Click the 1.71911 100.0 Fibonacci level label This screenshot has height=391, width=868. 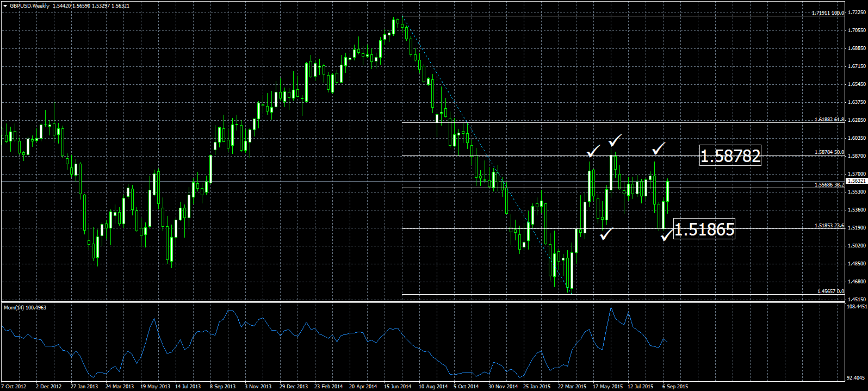click(x=827, y=13)
